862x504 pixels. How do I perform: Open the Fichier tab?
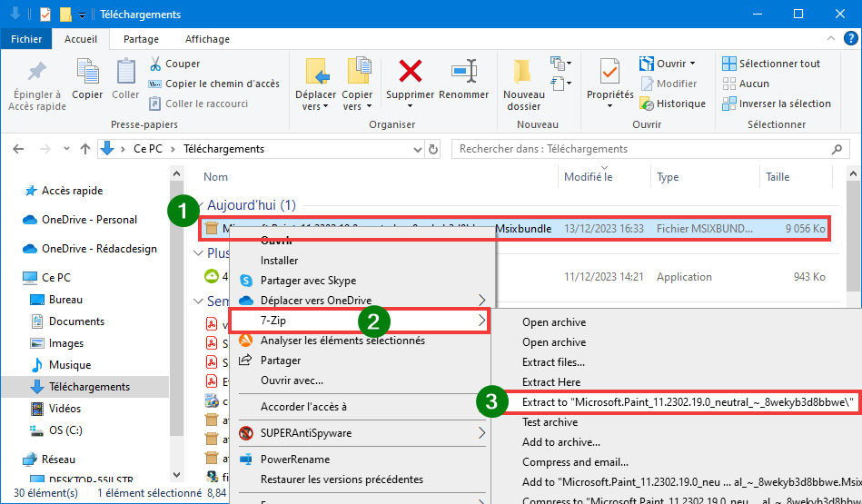point(26,39)
